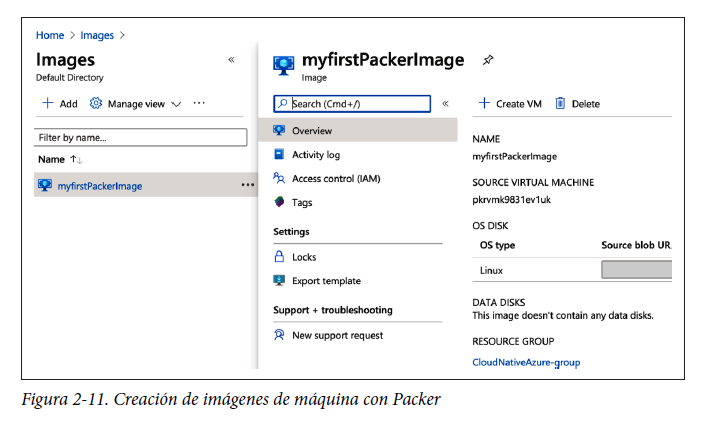Image resolution: width=707 pixels, height=421 pixels.
Task: Open the CloudNativeAzure-group resource group link
Action: pos(526,362)
